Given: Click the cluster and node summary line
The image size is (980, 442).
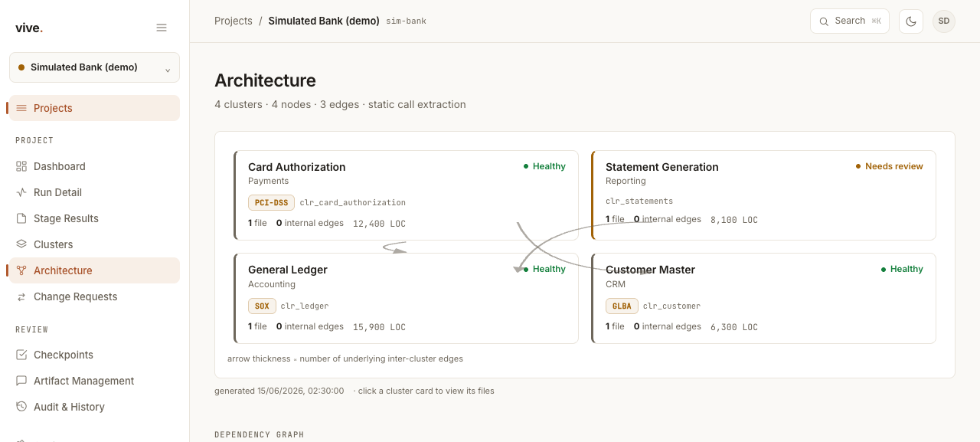Looking at the screenshot, I should 340,104.
